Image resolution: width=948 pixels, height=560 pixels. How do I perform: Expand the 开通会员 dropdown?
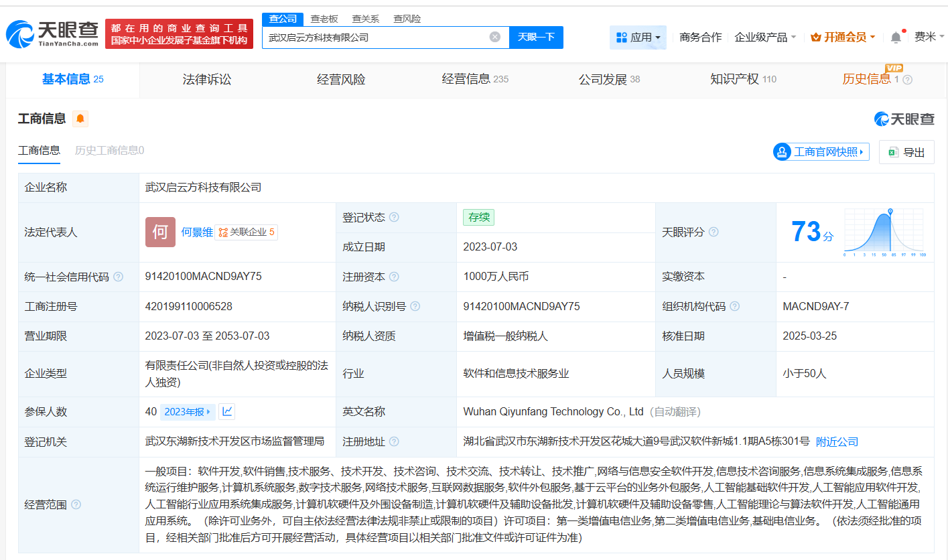coord(841,38)
